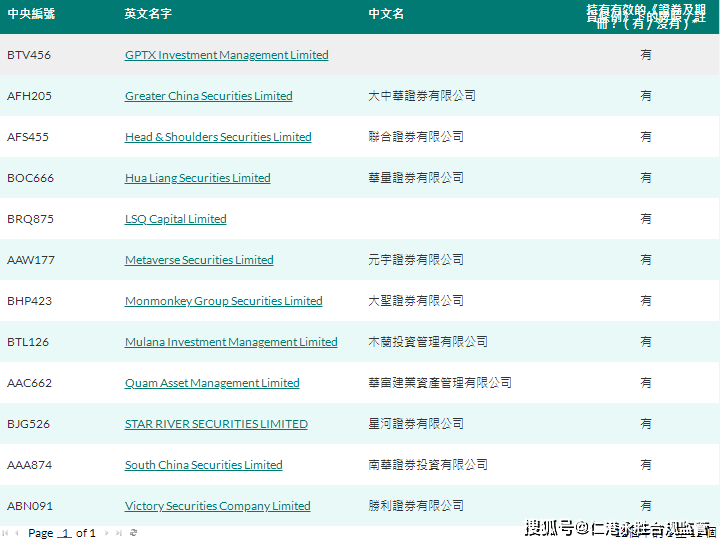Jump to last page icon

119,533
